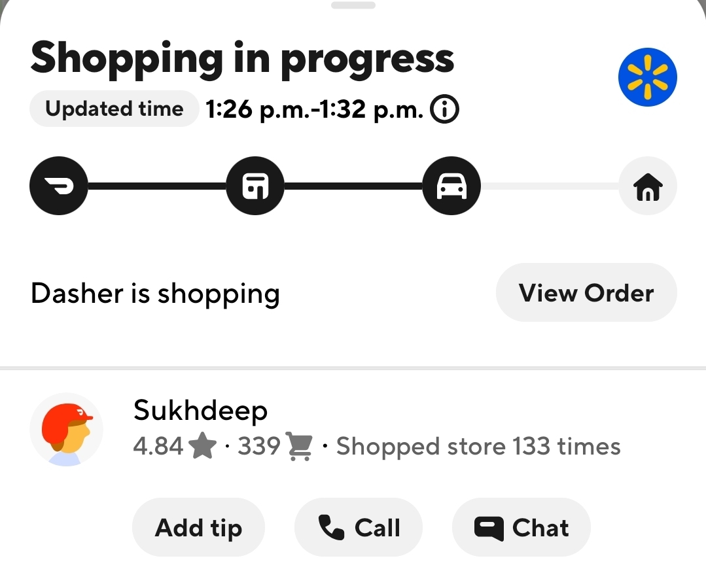Image resolution: width=706 pixels, height=588 pixels.
Task: Open the delivery time info icon
Action: 444,109
